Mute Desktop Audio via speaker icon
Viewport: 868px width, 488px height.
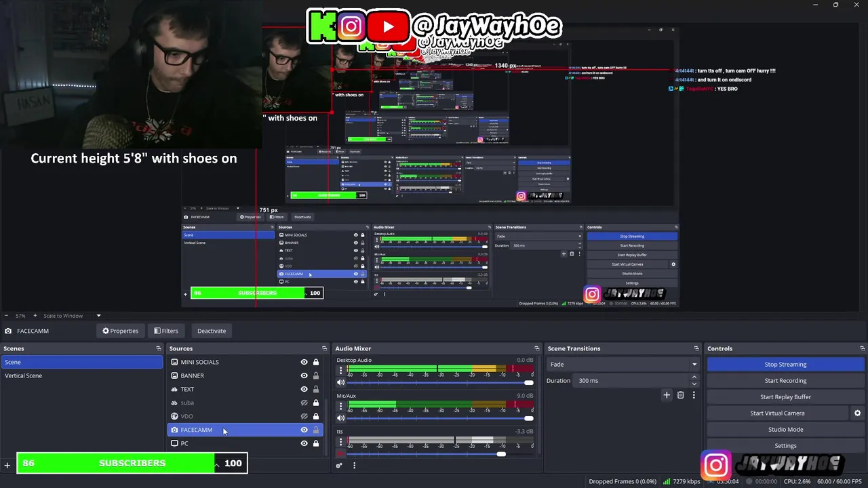(340, 382)
